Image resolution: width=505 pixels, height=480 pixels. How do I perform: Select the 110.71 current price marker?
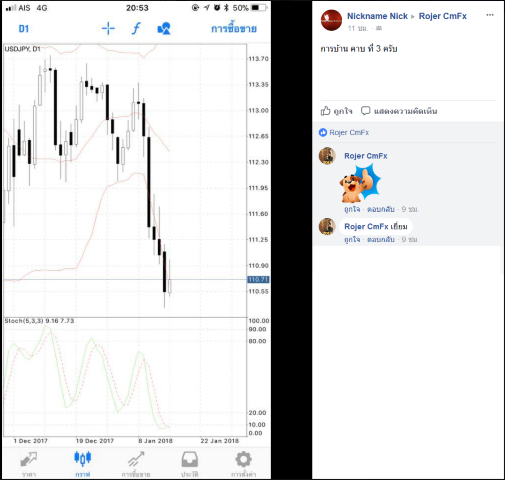(x=258, y=280)
